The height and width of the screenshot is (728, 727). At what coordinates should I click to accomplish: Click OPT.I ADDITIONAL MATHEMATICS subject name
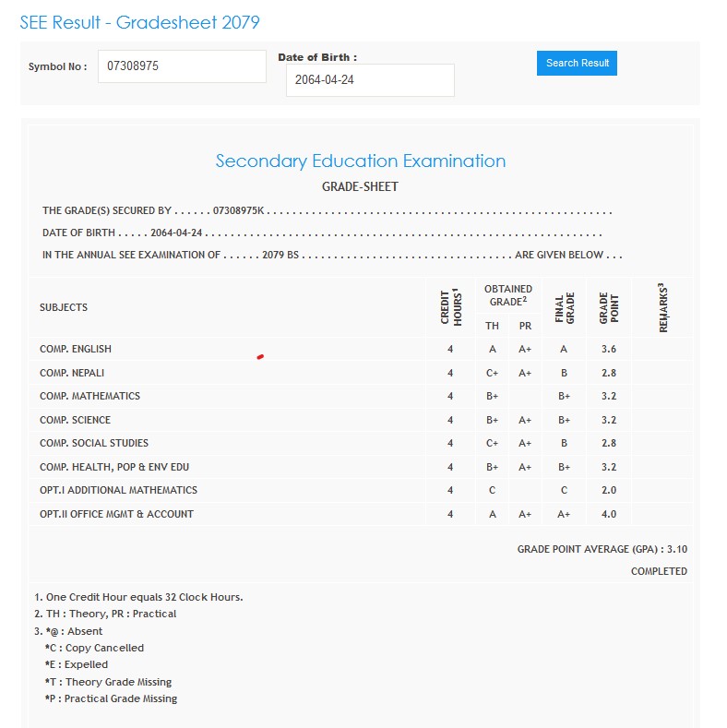click(x=118, y=490)
